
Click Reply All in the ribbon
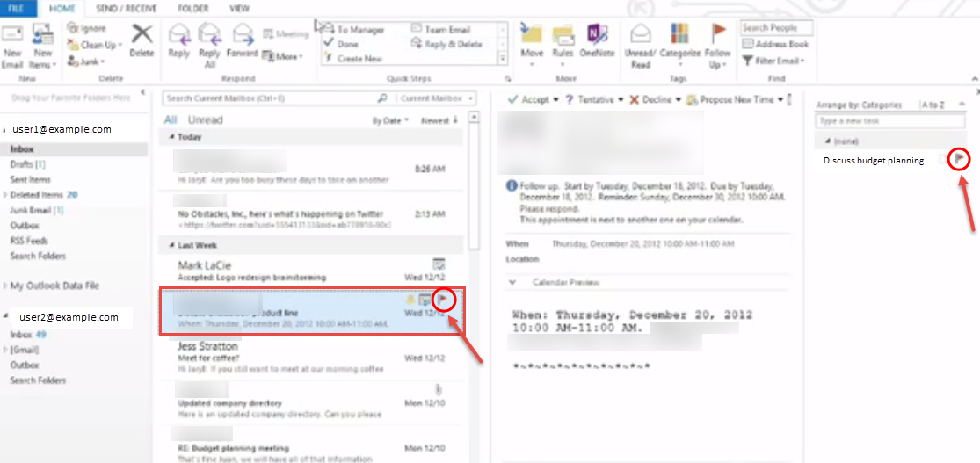click(209, 47)
